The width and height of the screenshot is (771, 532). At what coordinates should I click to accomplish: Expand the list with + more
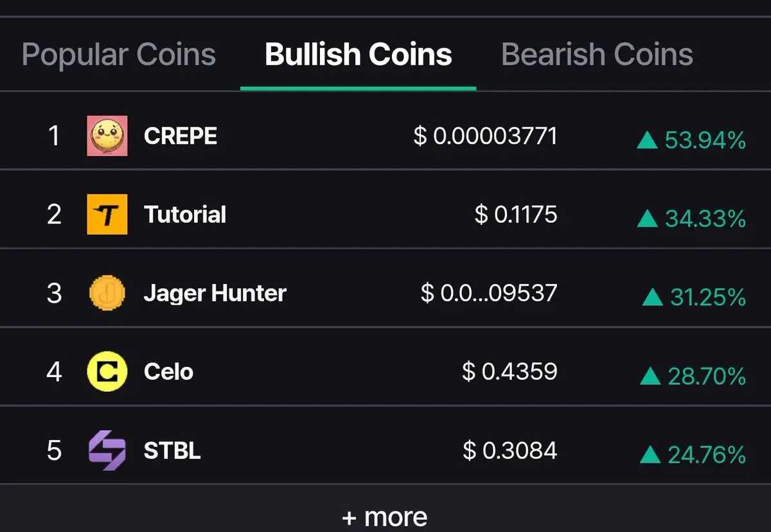(x=385, y=517)
